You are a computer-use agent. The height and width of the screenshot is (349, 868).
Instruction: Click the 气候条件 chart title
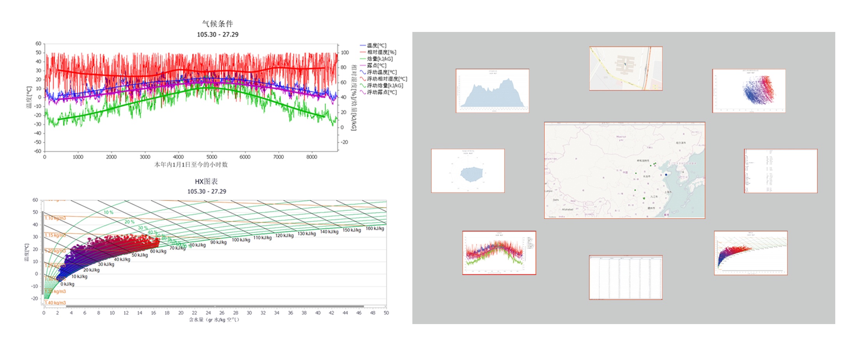tap(217, 24)
